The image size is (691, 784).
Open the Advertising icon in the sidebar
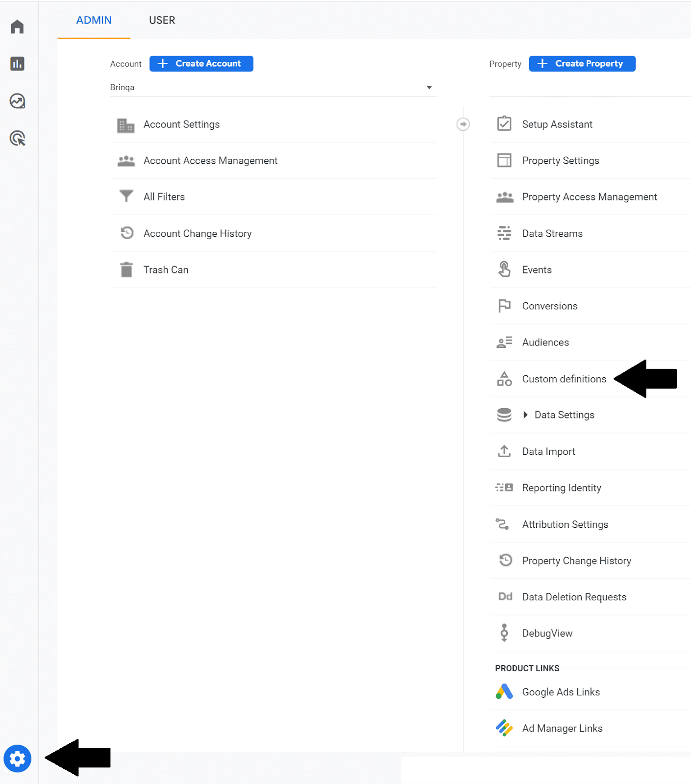point(18,138)
